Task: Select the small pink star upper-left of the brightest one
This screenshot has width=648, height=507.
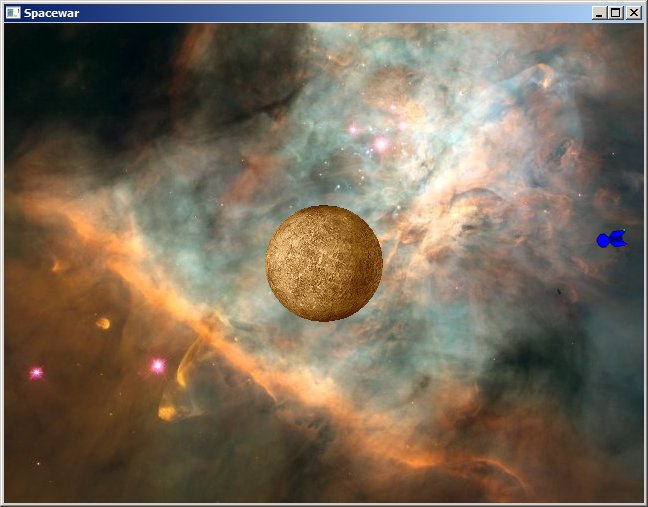Action: pos(353,128)
